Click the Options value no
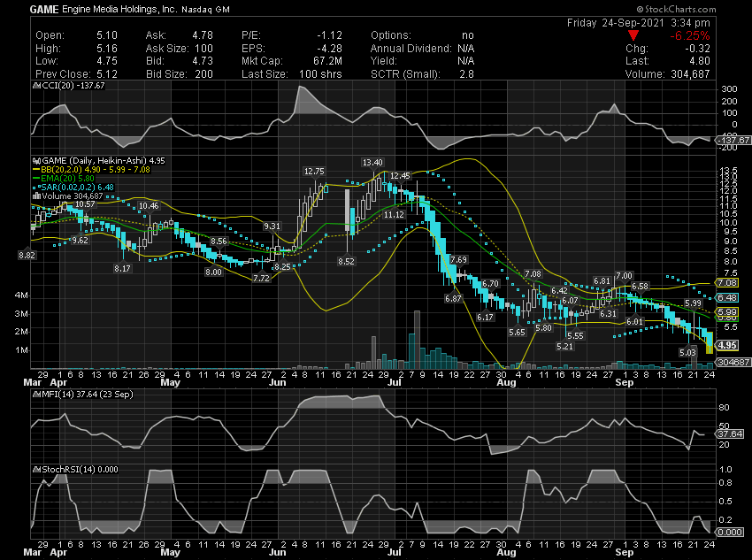752x560 pixels. pyautogui.click(x=468, y=35)
